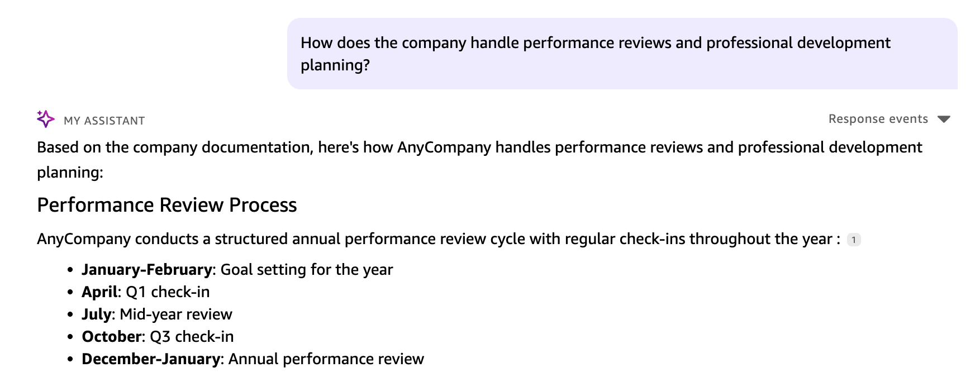Screen dimensions: 980x372
Task: Click the purple sparkle assistant icon
Action: pos(46,119)
